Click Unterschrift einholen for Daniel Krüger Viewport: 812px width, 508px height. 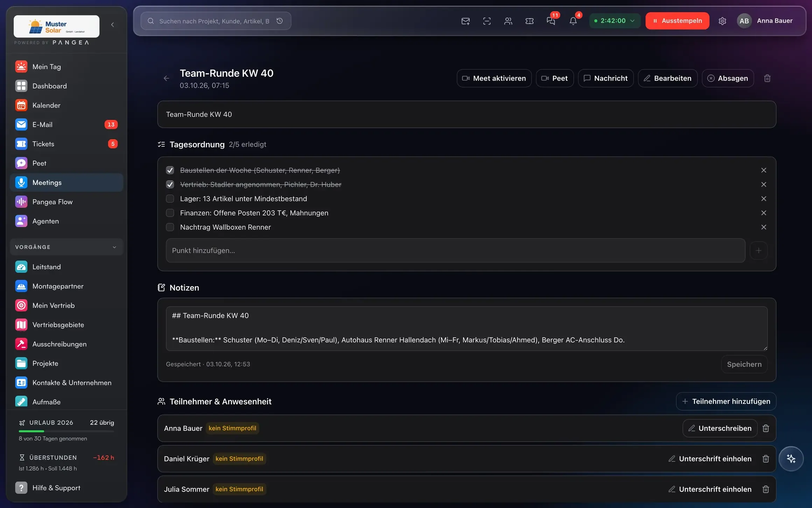coord(710,459)
